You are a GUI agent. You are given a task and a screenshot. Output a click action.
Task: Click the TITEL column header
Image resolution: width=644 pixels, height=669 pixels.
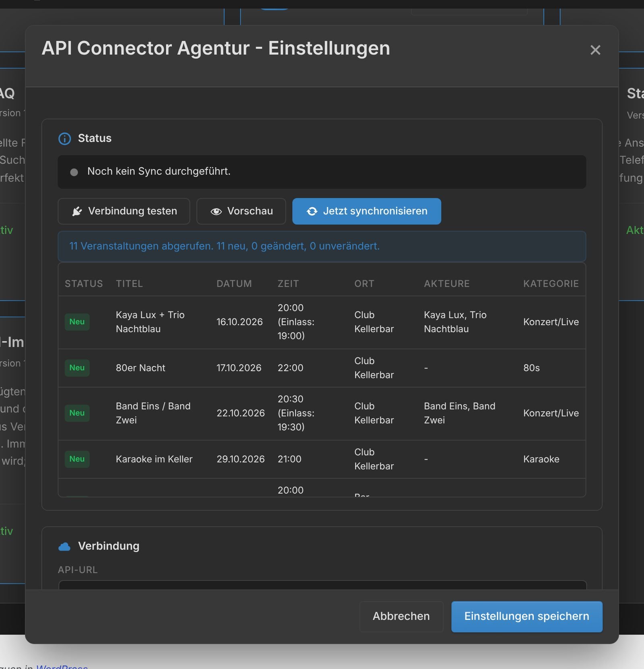click(x=129, y=284)
